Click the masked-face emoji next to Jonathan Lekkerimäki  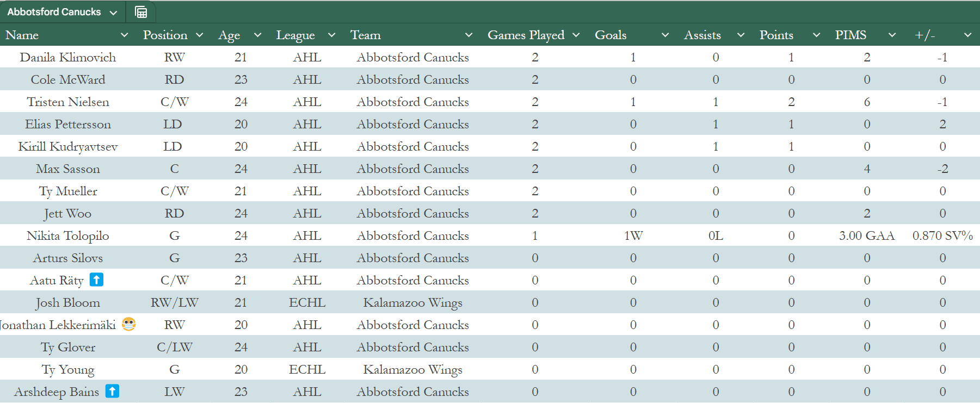[128, 324]
